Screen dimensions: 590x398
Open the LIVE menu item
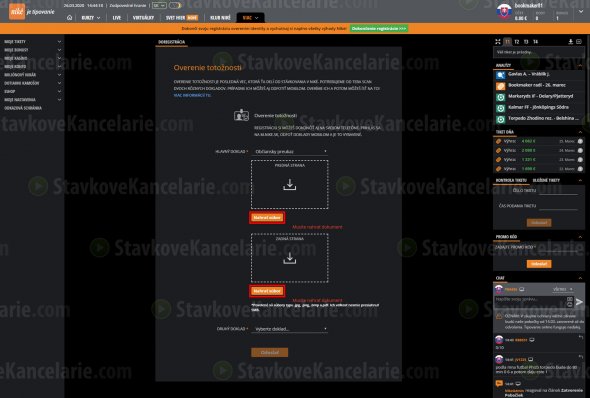[117, 18]
